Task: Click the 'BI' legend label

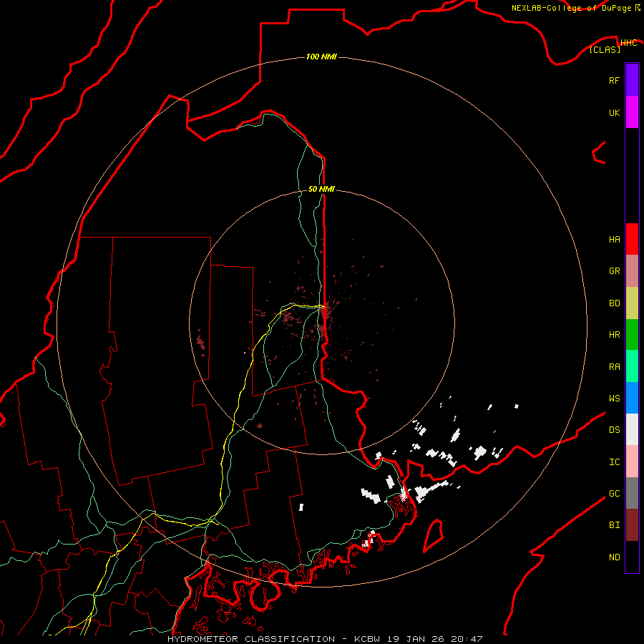Action: 614,525
